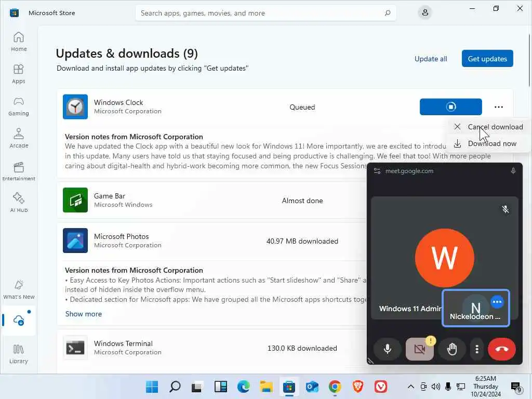Click the W avatar in Meet popup
Screen dimensions: 532x399
tap(445, 258)
